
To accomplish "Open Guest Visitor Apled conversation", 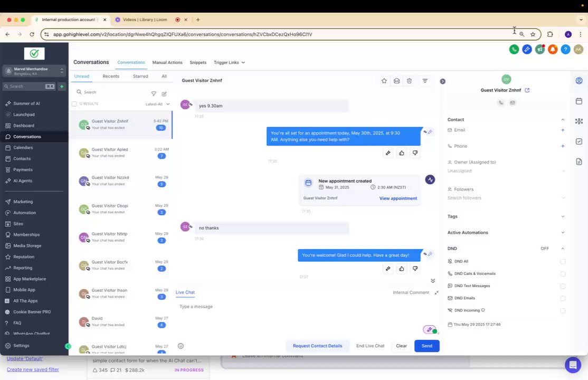I will [121, 153].
